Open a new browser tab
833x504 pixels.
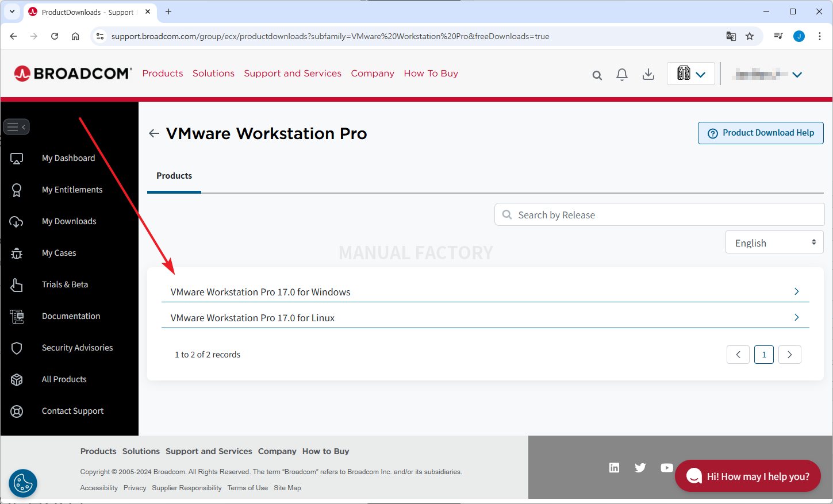point(168,11)
